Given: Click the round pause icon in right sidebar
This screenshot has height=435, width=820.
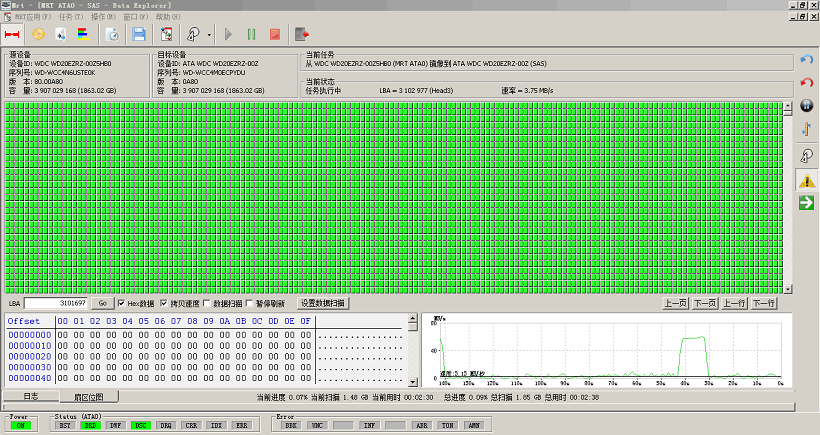Looking at the screenshot, I should [x=806, y=106].
